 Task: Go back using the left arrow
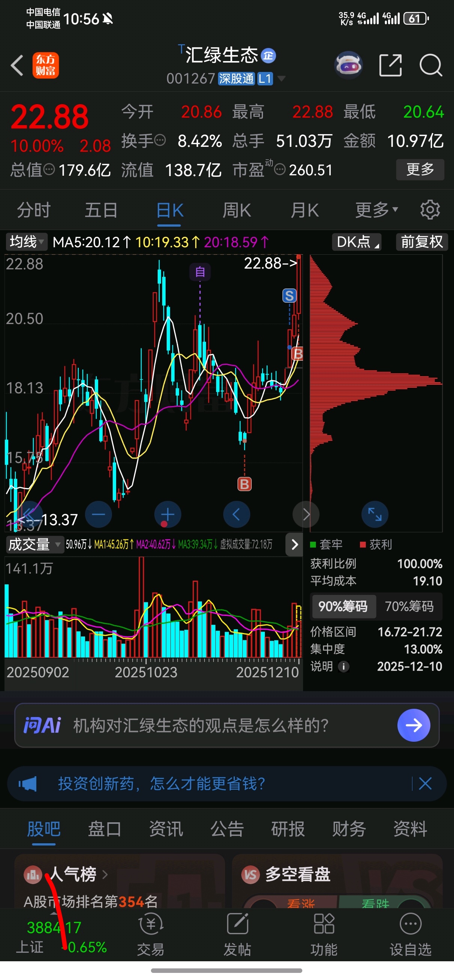click(x=17, y=66)
